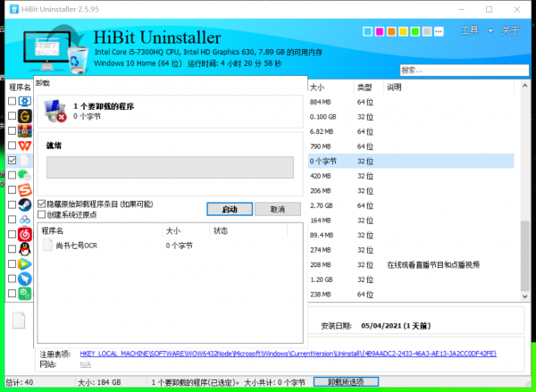Click the WinRAR books program icon
Screen dimensions: 536x392
[x=25, y=130]
